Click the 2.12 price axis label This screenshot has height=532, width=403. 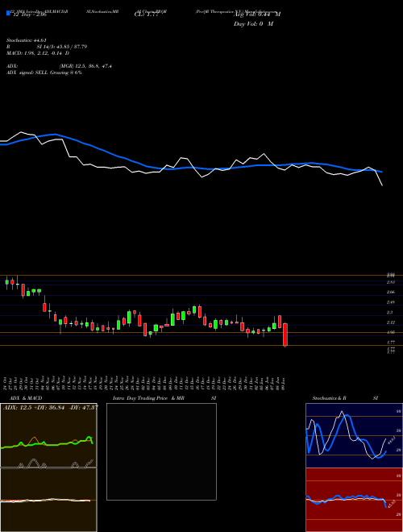click(x=391, y=322)
